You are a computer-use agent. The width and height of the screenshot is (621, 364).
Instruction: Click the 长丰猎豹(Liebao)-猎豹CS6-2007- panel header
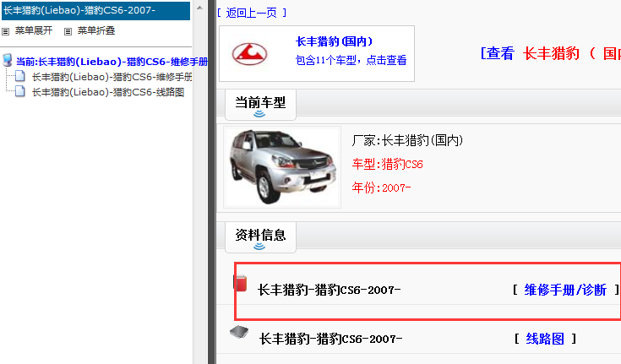tap(95, 10)
